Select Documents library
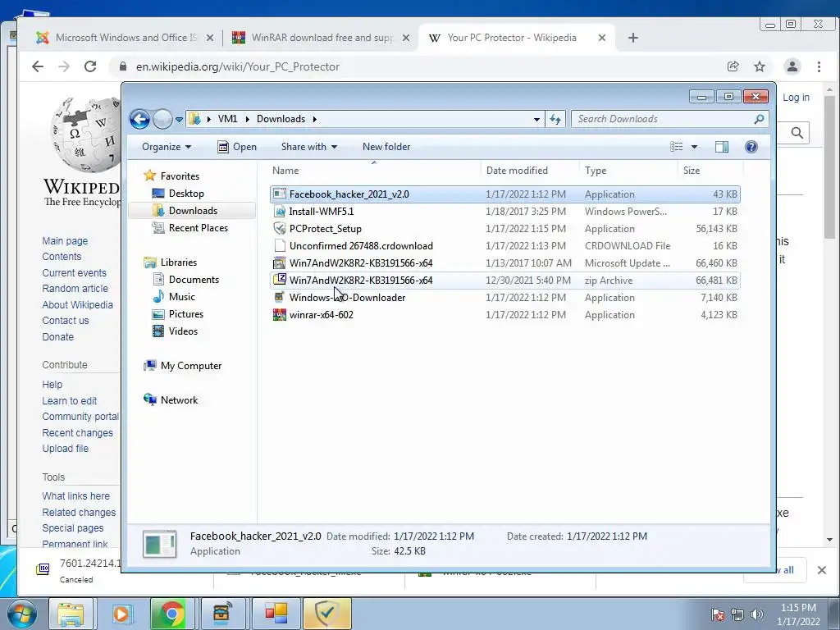 [x=194, y=280]
